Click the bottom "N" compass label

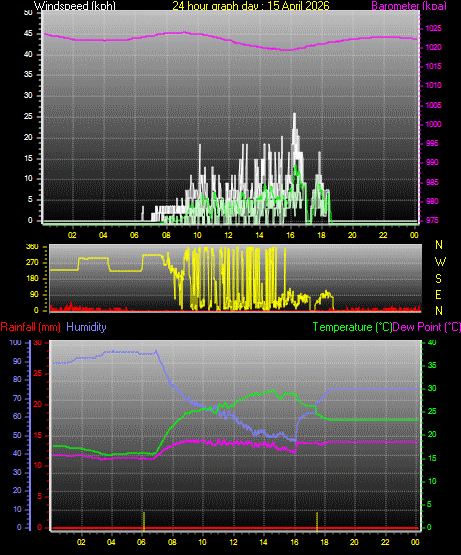[439, 311]
